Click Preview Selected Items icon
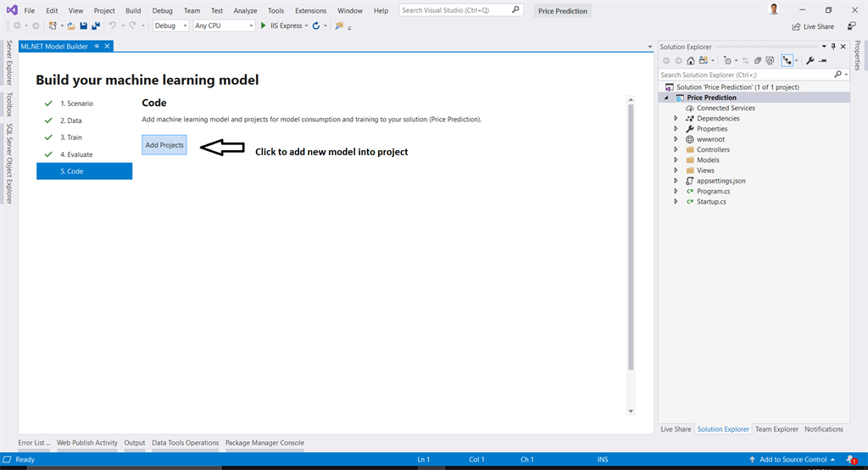The height and width of the screenshot is (470, 868). click(823, 60)
